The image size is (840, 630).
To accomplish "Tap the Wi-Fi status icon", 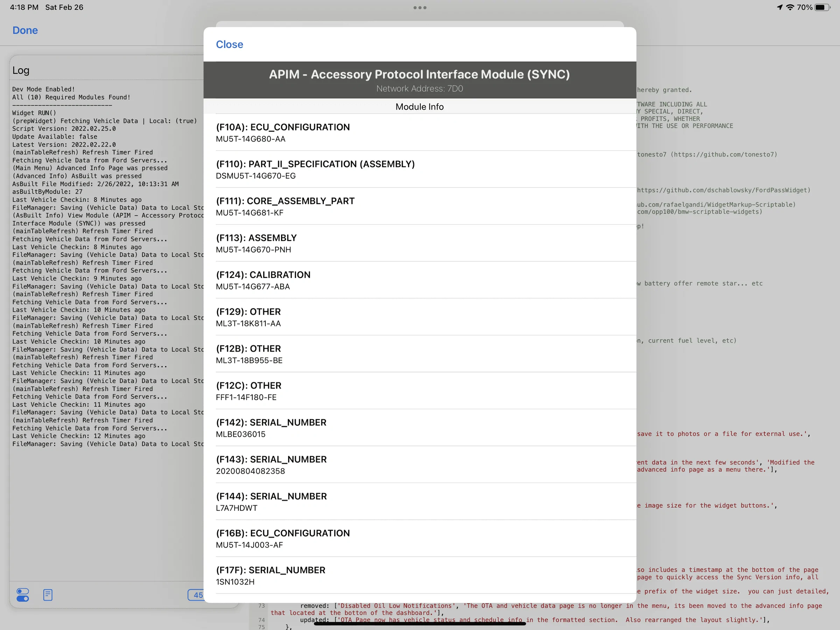I will tap(790, 7).
